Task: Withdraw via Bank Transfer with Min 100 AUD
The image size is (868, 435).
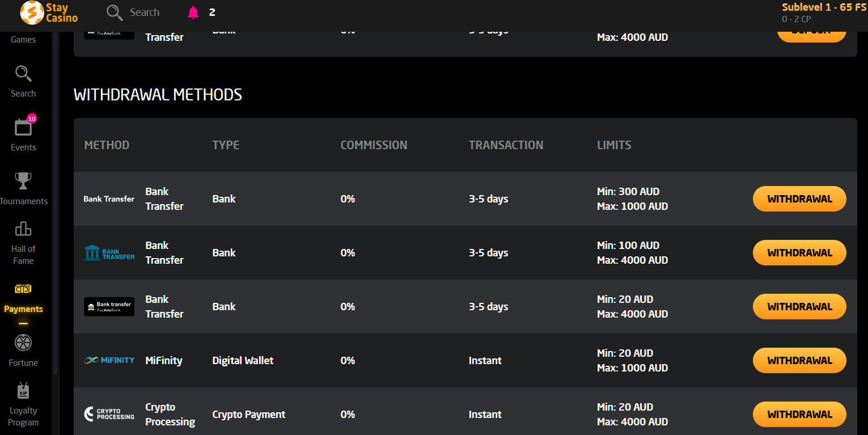Action: [x=799, y=253]
